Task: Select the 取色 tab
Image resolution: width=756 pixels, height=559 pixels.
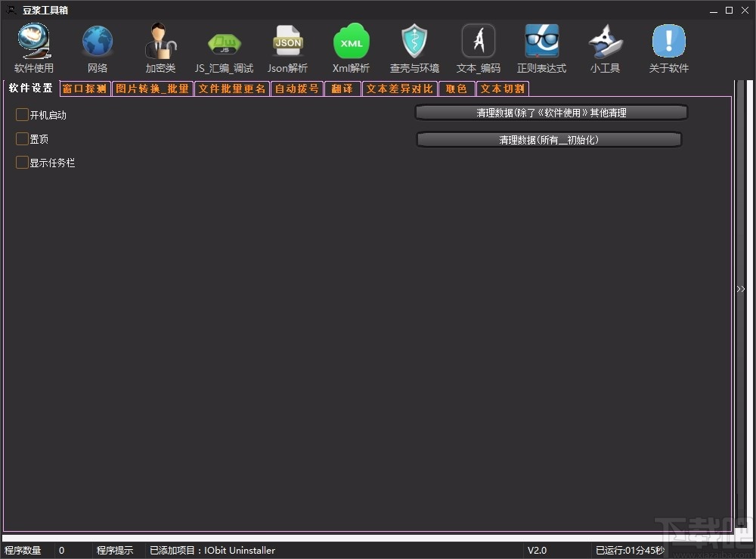Action: [x=457, y=89]
